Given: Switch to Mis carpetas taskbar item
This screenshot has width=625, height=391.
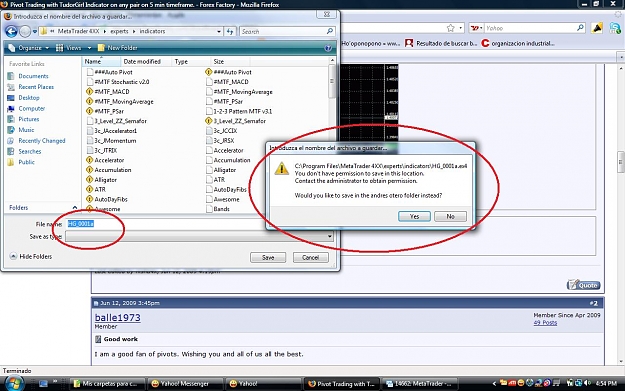Looking at the screenshot, I should [108, 384].
